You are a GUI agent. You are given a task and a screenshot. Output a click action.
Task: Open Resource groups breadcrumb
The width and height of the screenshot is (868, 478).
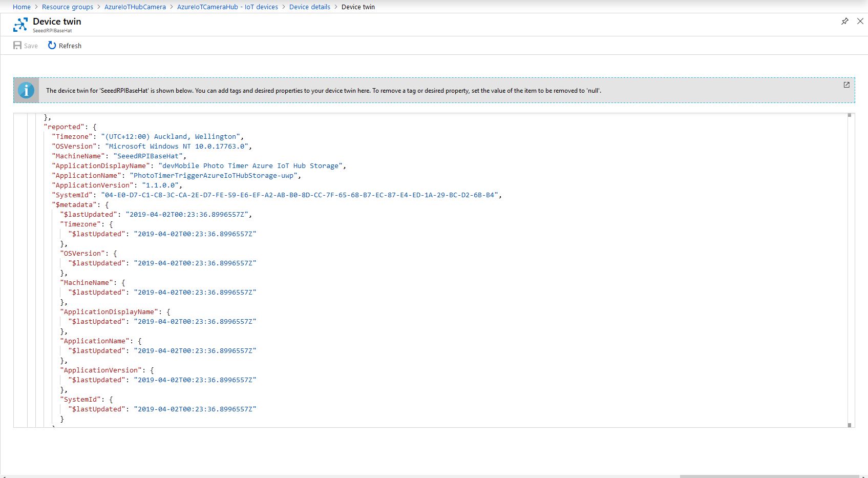coord(68,7)
